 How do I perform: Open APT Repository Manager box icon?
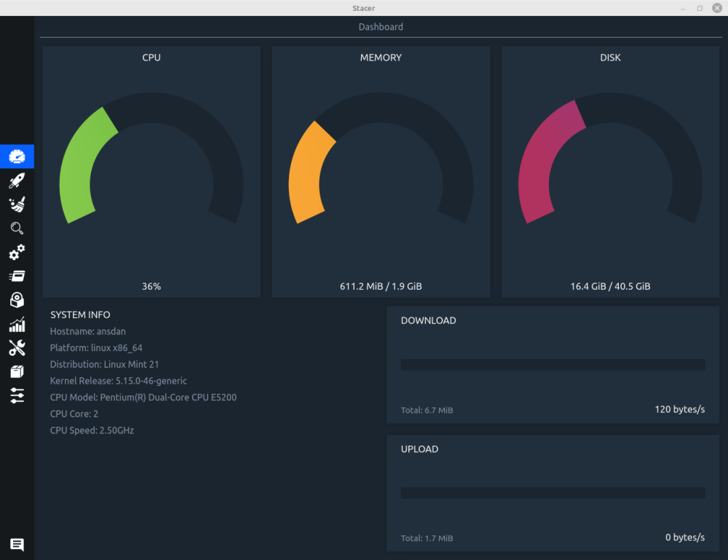[x=17, y=371]
